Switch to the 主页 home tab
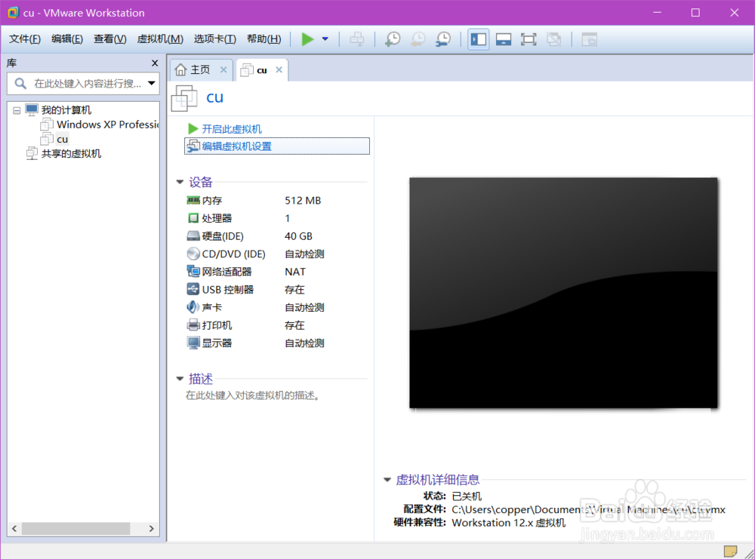755x560 pixels. [200, 70]
